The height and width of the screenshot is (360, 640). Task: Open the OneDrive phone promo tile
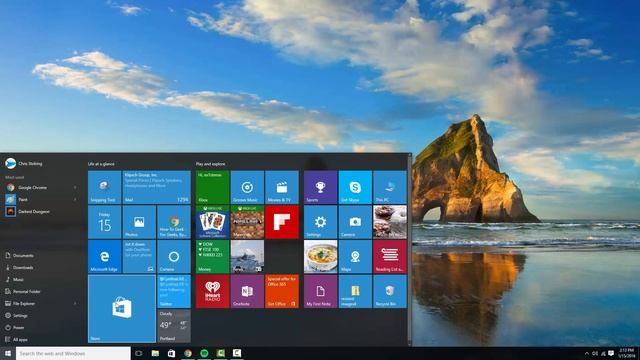[139, 257]
